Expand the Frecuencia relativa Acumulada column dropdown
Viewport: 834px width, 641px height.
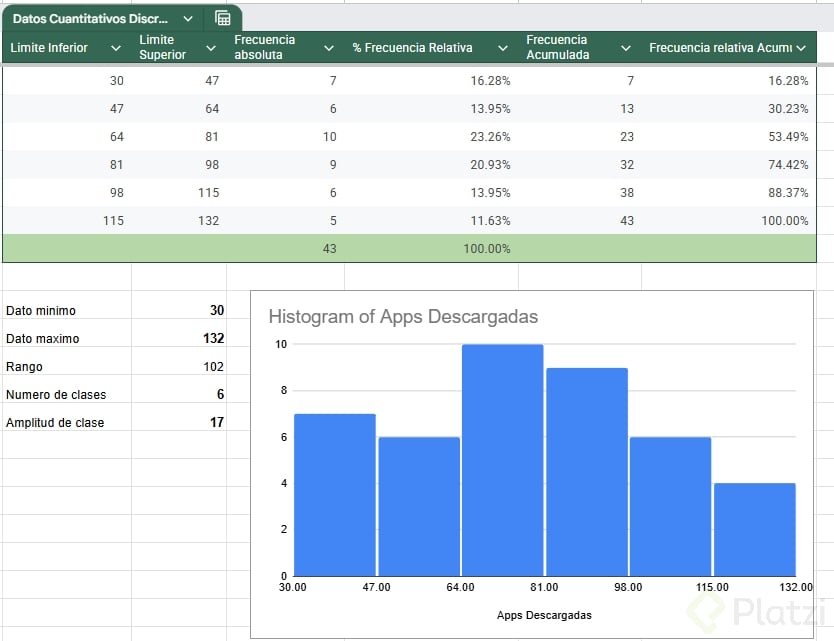pos(802,48)
